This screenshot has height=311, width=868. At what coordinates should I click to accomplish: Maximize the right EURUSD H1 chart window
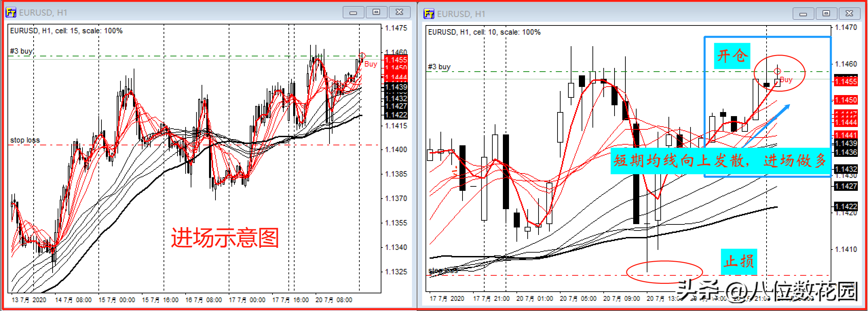[x=826, y=14]
